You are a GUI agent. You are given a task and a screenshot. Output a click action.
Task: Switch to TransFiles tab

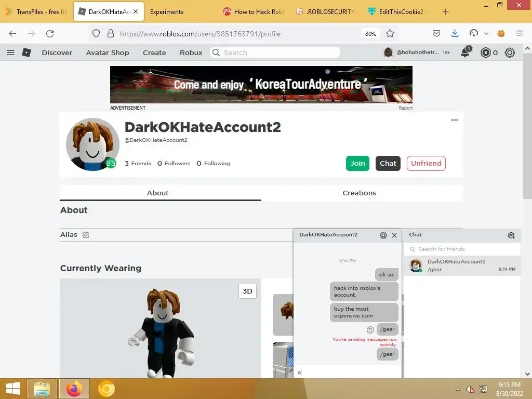coord(37,11)
